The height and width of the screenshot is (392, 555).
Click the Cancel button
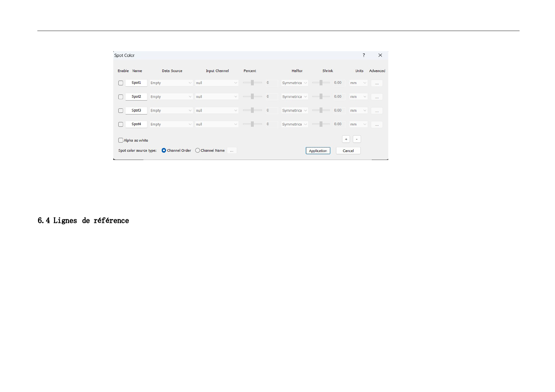[348, 151]
